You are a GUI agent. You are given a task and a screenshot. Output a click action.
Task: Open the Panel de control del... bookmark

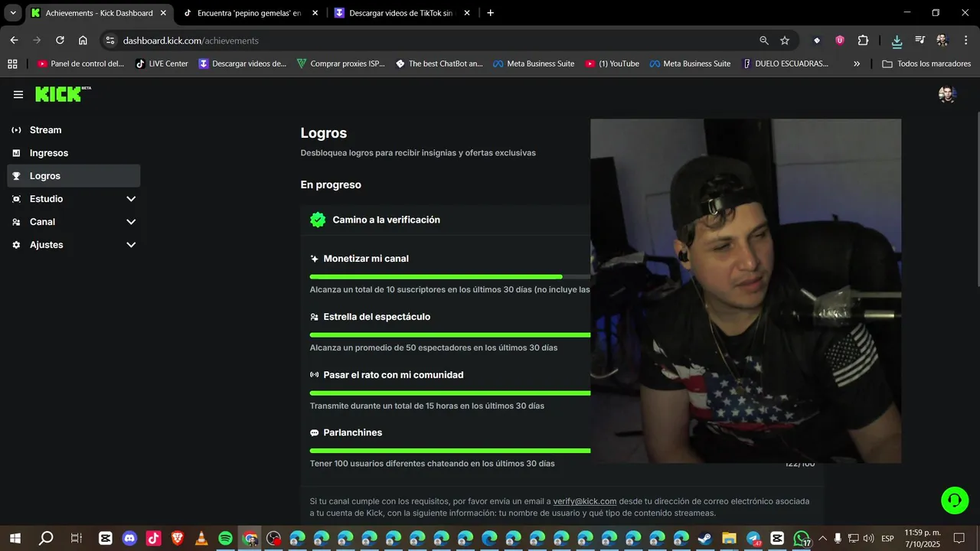80,64
